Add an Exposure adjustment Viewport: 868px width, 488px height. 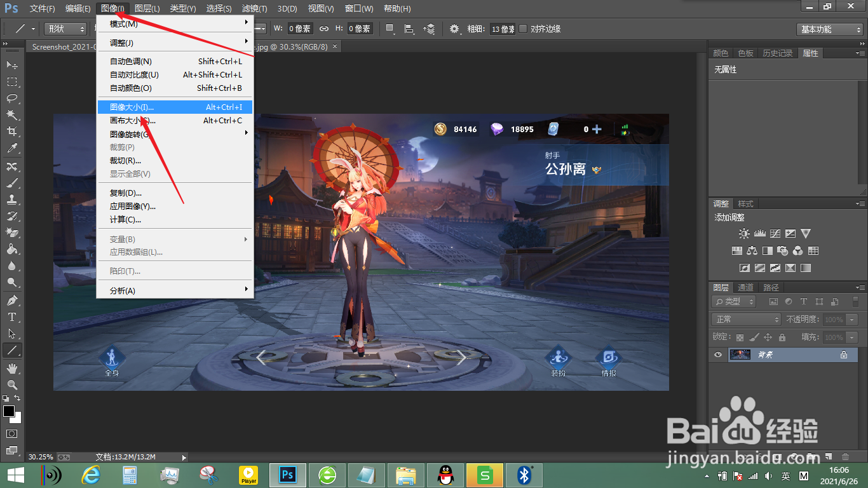pos(790,234)
